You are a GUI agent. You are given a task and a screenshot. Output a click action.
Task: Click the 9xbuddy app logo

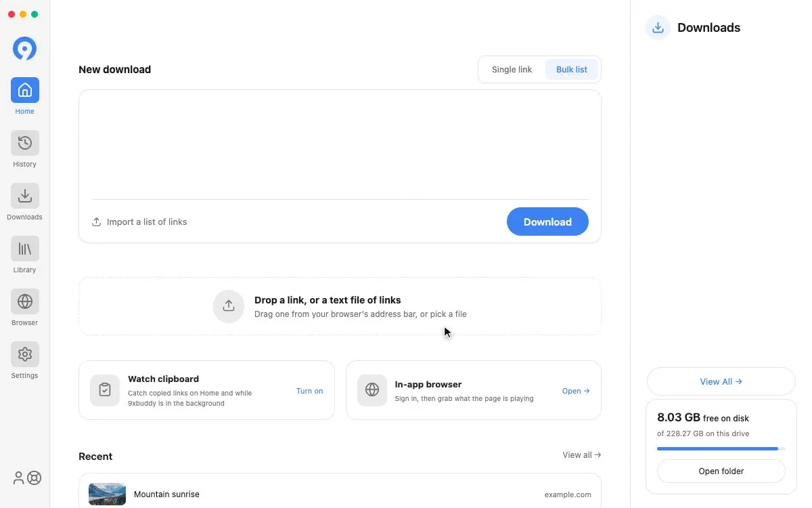click(24, 49)
